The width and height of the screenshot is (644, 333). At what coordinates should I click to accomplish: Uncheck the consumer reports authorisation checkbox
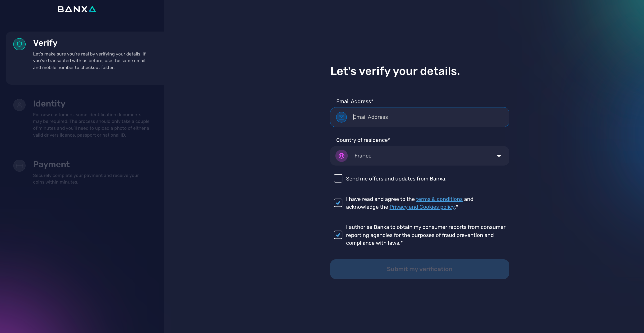click(338, 235)
